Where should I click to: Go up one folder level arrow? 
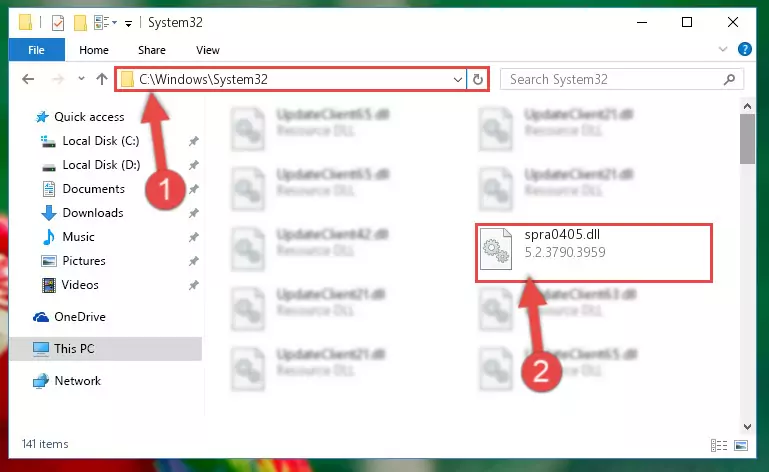tap(102, 79)
